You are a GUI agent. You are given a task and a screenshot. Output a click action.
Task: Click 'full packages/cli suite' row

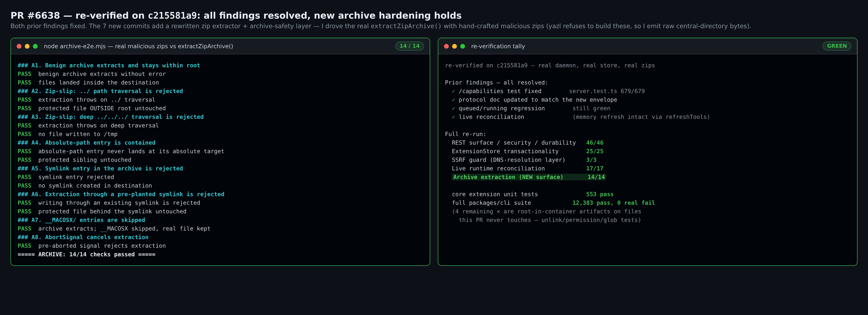click(491, 203)
